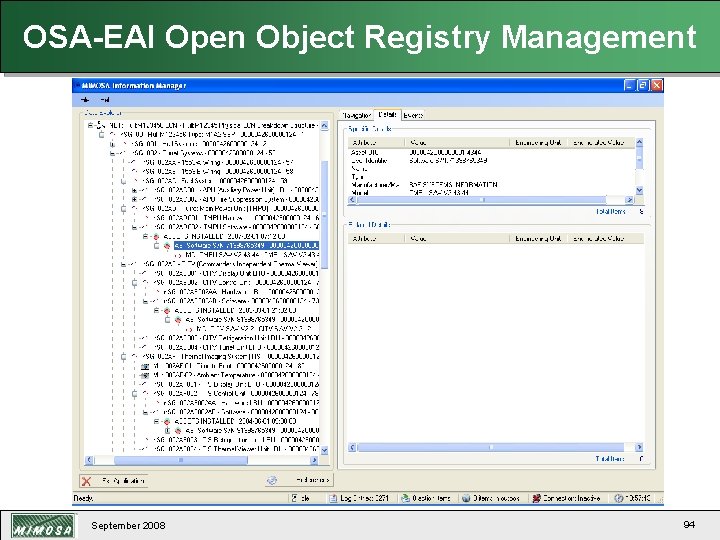
Task: Toggle the expander of the highlighted Software S/N row
Action: 157,246
